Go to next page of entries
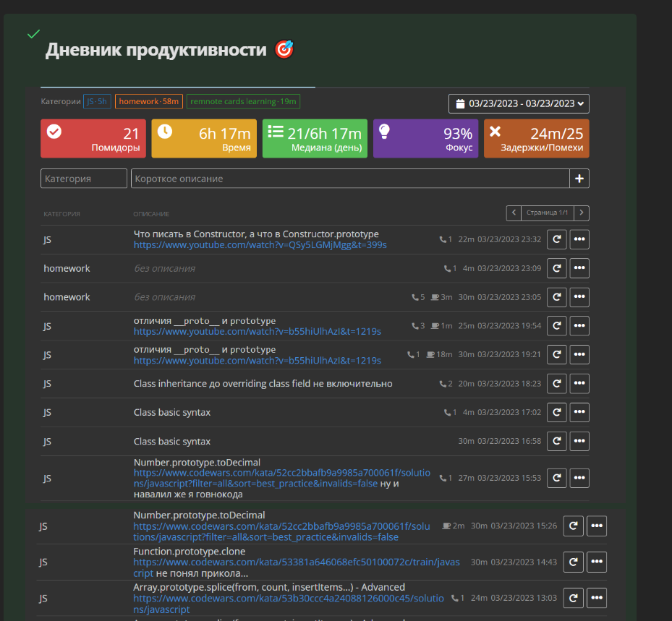Image resolution: width=672 pixels, height=621 pixels. point(582,213)
